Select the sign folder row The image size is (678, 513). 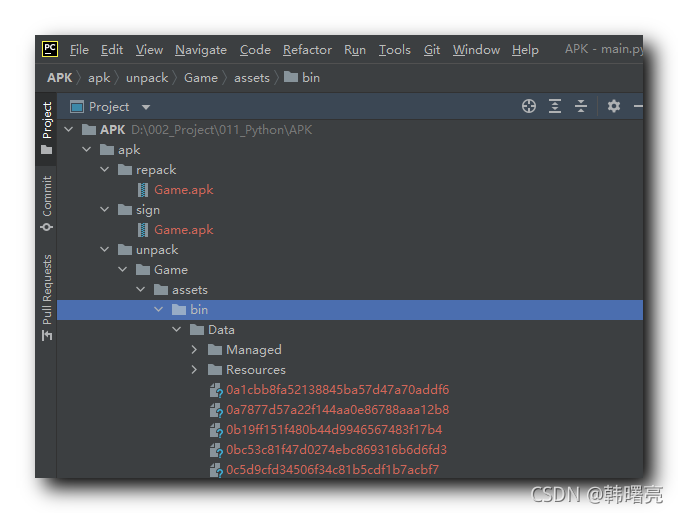click(350, 210)
